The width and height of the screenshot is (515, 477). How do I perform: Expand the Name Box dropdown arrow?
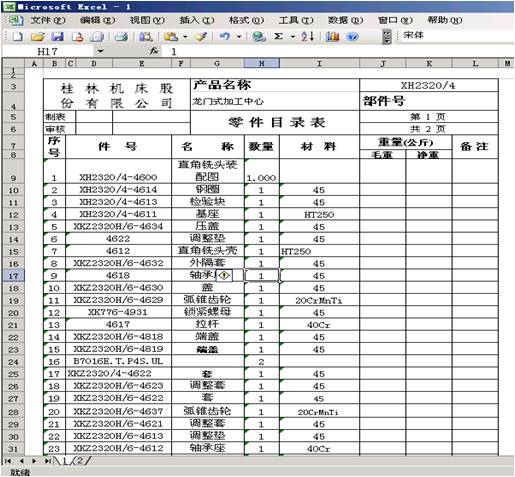click(100, 51)
